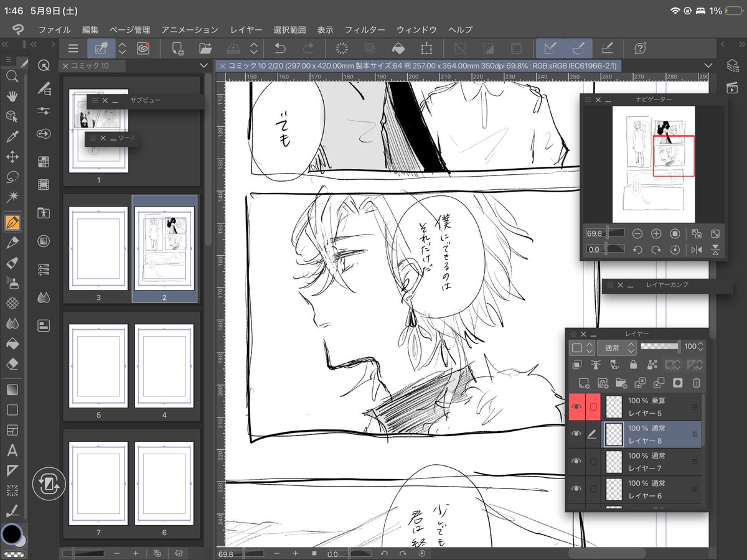Select the highlighted Pen tool
The height and width of the screenshot is (560, 747).
(x=12, y=222)
